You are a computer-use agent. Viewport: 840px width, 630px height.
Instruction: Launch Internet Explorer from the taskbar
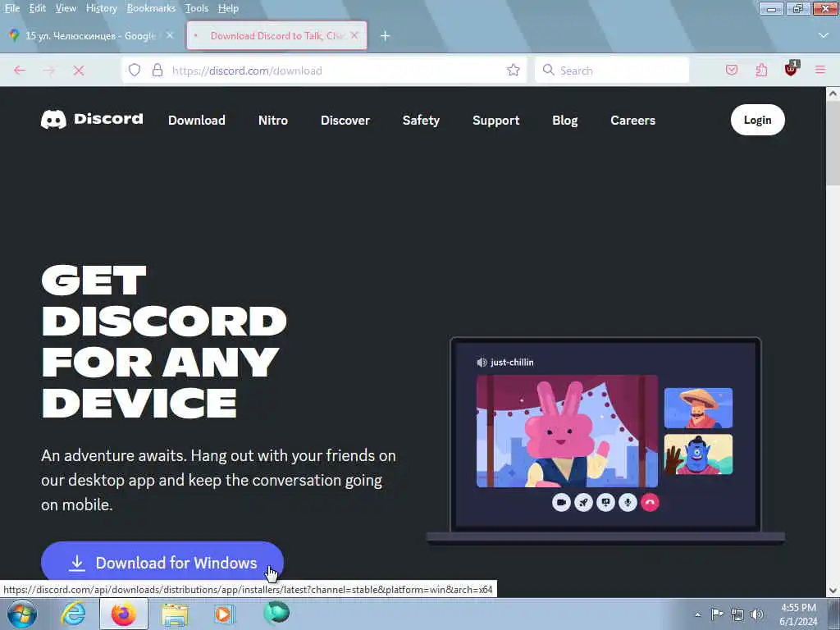click(73, 614)
